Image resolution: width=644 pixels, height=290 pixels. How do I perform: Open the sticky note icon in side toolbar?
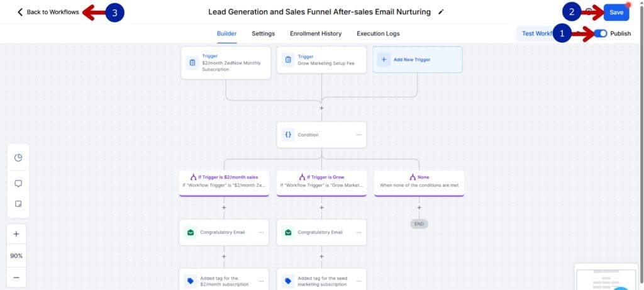(18, 204)
